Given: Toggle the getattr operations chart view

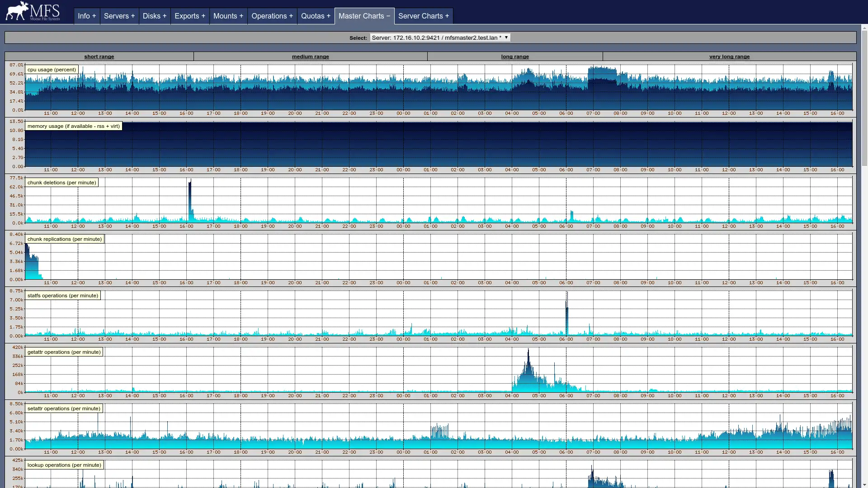Looking at the screenshot, I should pyautogui.click(x=64, y=352).
